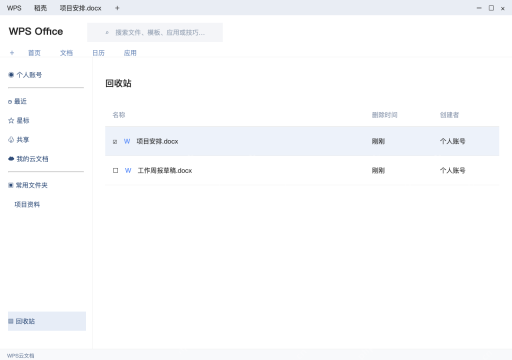Viewport: 512px width, 360px height.
Task: Sort by the 删除时间 column header
Action: click(x=384, y=115)
